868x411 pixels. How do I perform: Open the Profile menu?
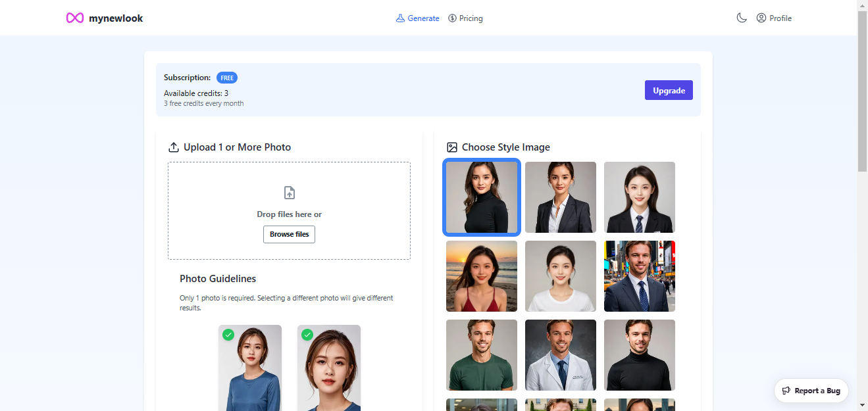coord(774,18)
